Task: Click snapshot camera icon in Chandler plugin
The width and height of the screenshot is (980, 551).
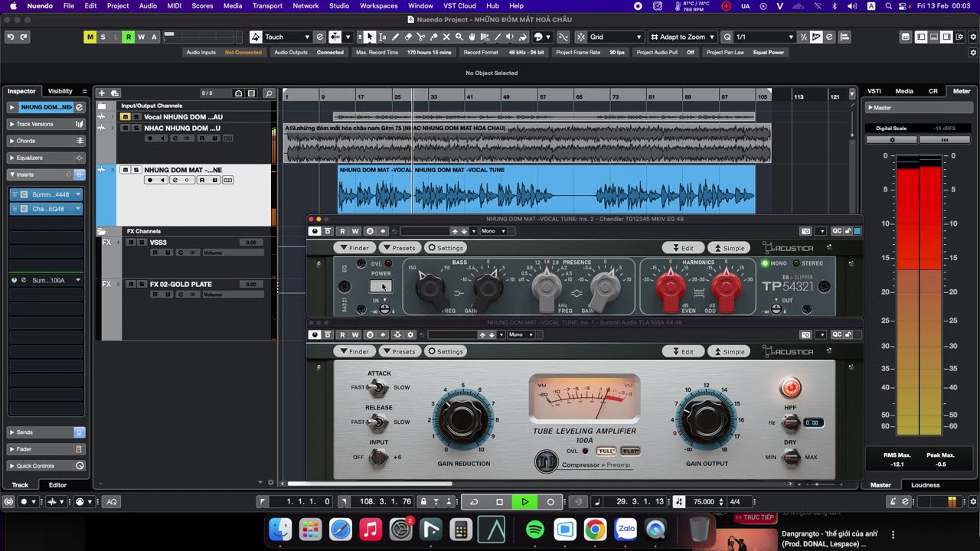Action: pos(805,231)
